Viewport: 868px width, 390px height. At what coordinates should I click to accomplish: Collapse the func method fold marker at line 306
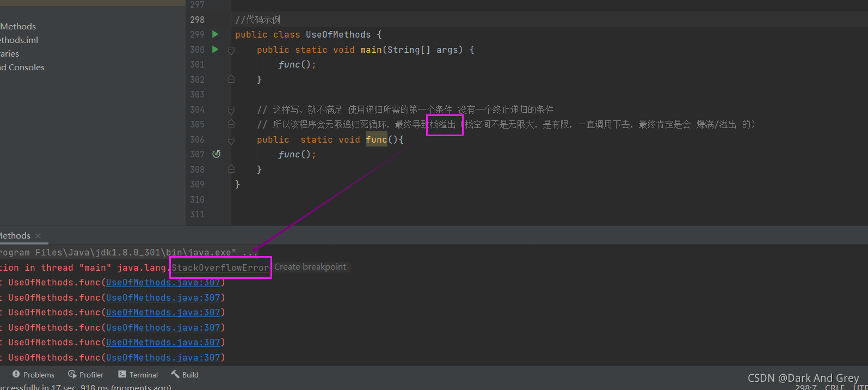pos(231,140)
